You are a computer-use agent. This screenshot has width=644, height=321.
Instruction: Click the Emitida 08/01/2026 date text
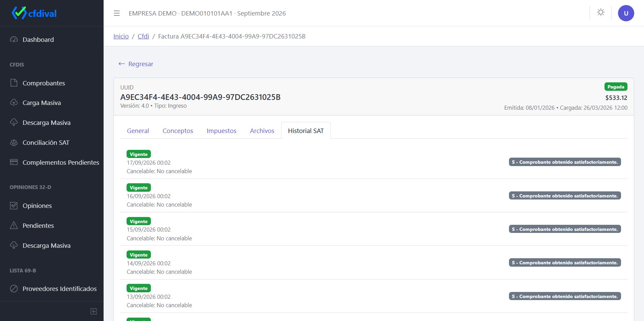[x=529, y=108]
